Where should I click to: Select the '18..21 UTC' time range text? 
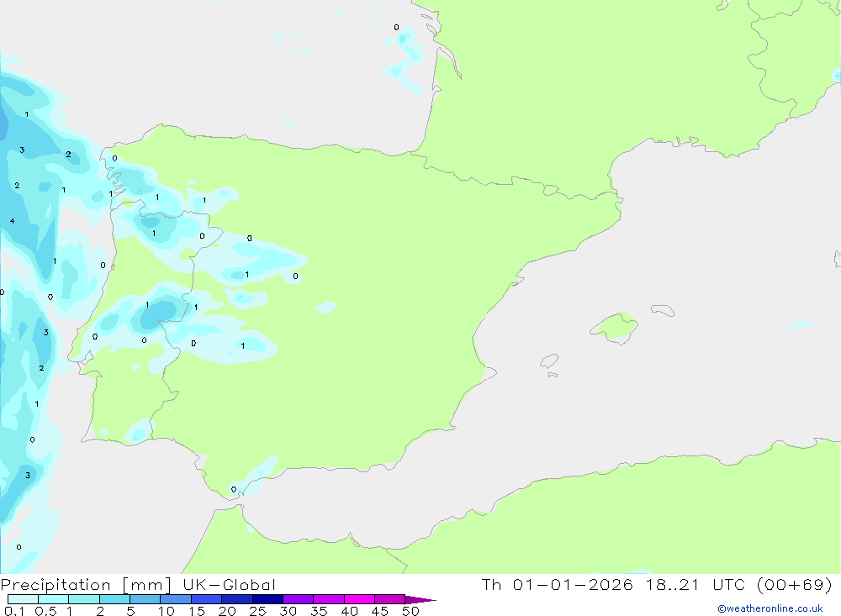(696, 584)
